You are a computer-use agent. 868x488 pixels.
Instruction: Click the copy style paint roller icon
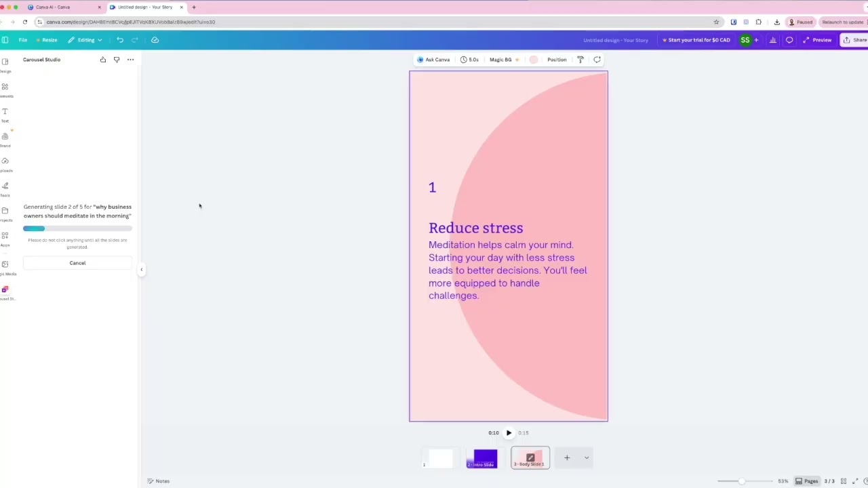(x=580, y=60)
